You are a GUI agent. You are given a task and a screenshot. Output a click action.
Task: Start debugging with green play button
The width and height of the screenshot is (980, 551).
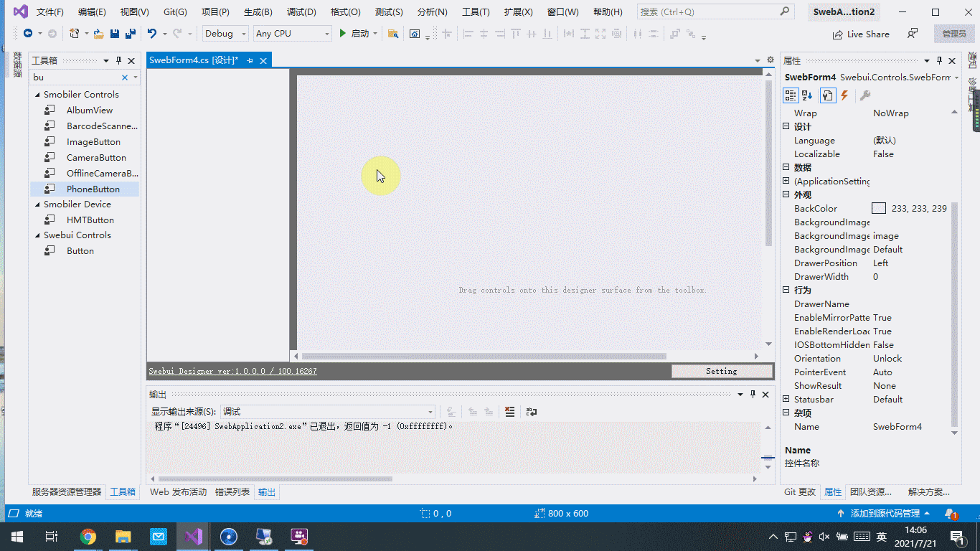coord(343,34)
